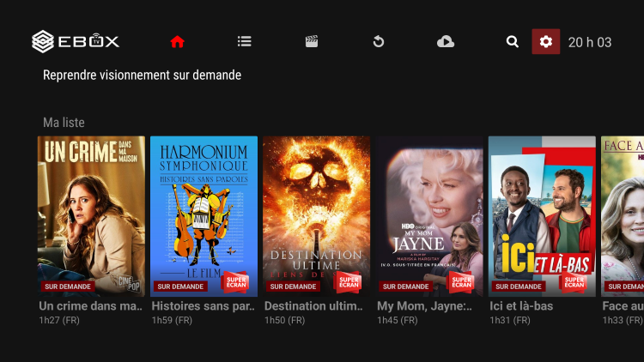Viewport: 644px width, 362px height.
Task: Click the Ma liste row title
Action: tap(64, 123)
